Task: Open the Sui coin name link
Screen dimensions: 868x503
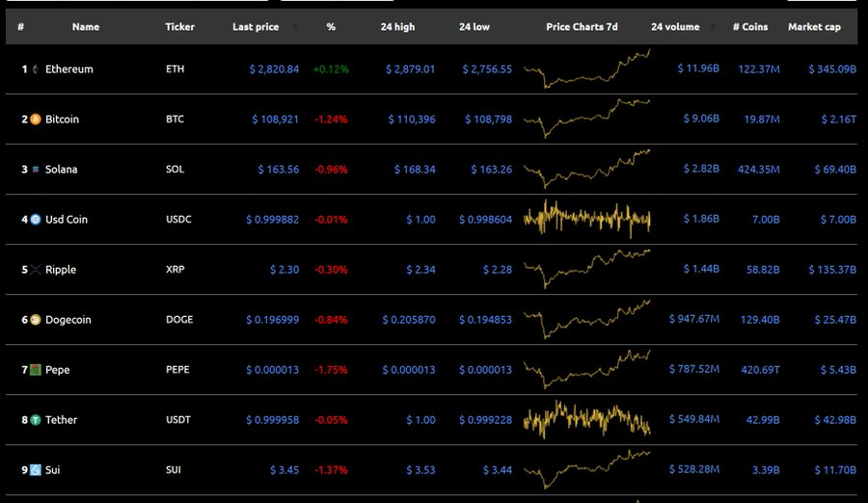Action: coord(53,470)
